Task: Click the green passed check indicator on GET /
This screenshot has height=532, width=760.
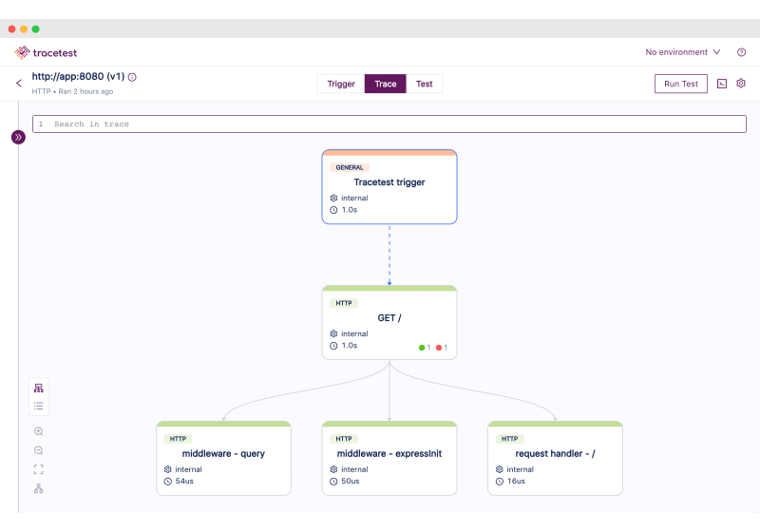Action: coord(425,348)
